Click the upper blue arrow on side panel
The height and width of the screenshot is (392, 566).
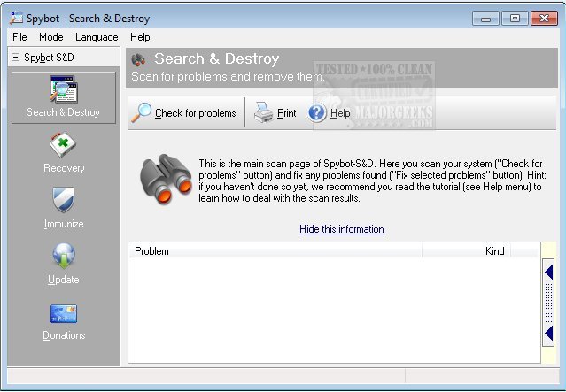click(548, 273)
